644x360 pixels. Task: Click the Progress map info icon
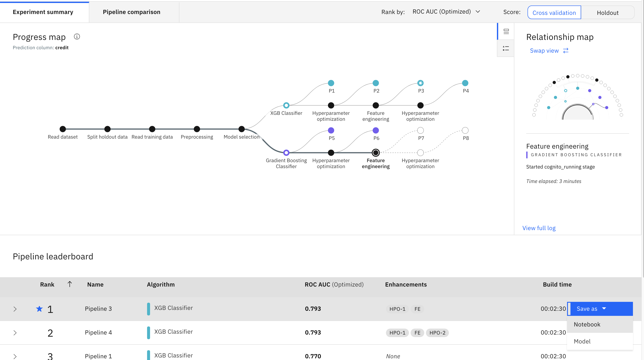pos(77,37)
